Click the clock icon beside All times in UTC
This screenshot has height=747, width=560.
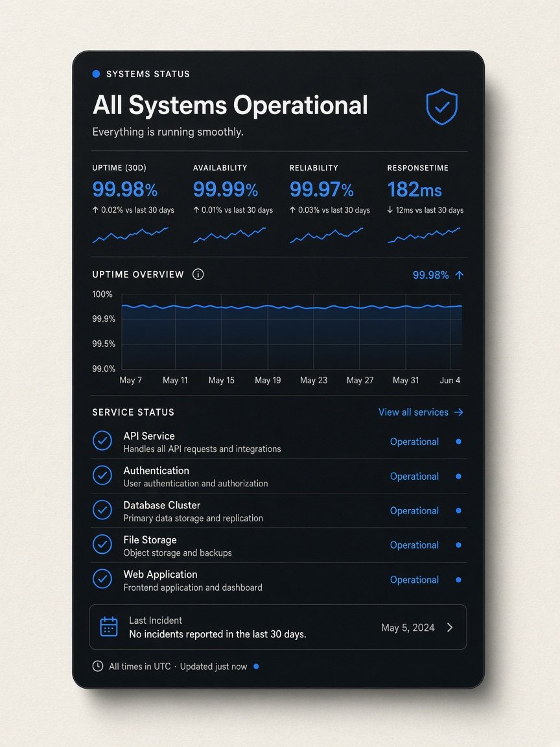pyautogui.click(x=98, y=666)
